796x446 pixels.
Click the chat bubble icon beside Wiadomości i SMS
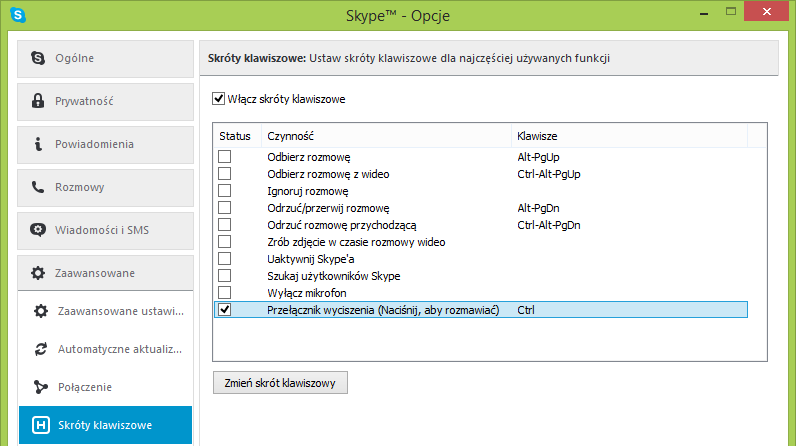[38, 230]
